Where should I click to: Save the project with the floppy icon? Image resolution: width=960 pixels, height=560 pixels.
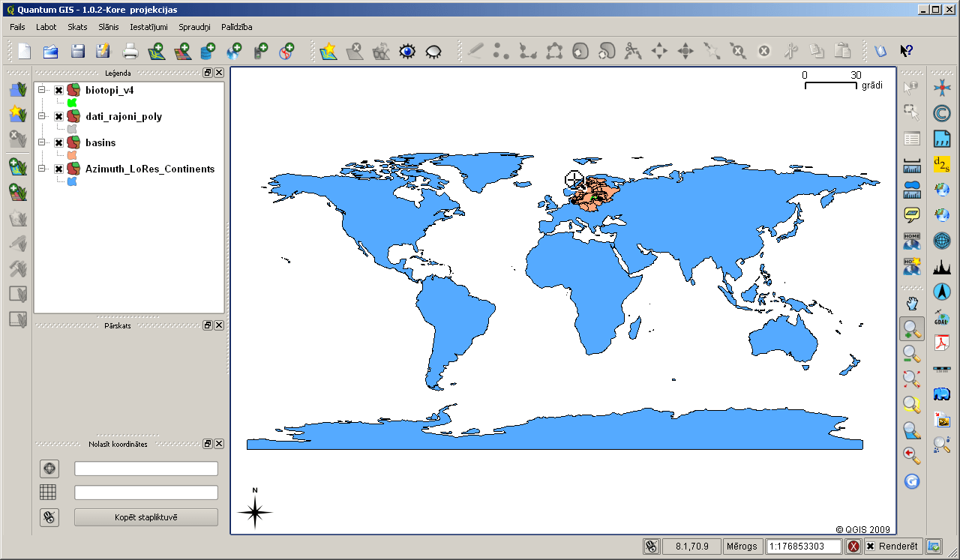click(x=77, y=51)
